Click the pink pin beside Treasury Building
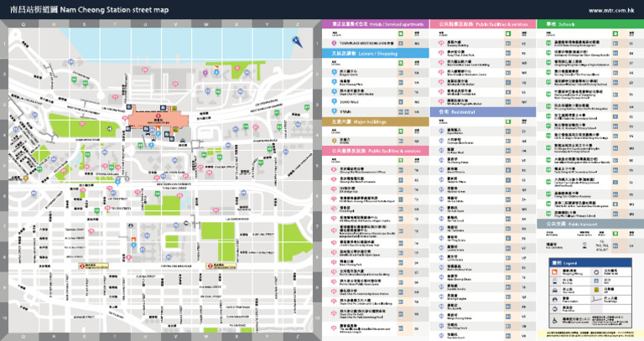This screenshot has width=644, height=341. coord(442,43)
